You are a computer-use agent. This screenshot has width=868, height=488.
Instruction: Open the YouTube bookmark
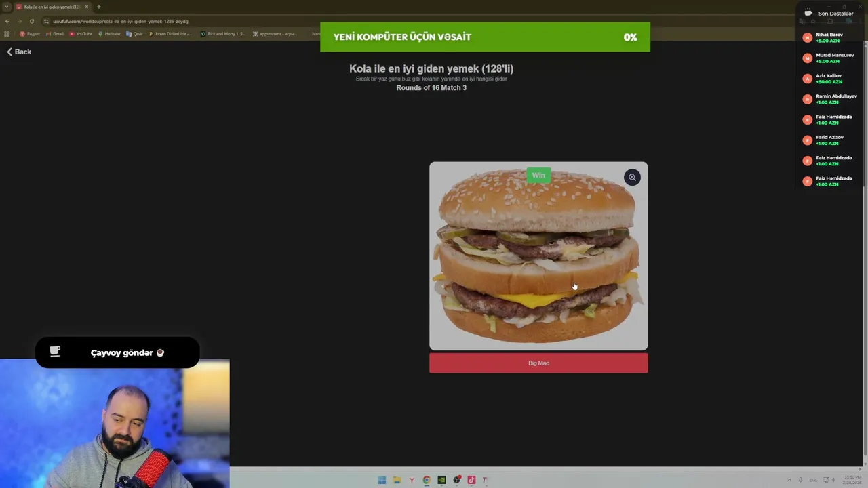click(81, 33)
